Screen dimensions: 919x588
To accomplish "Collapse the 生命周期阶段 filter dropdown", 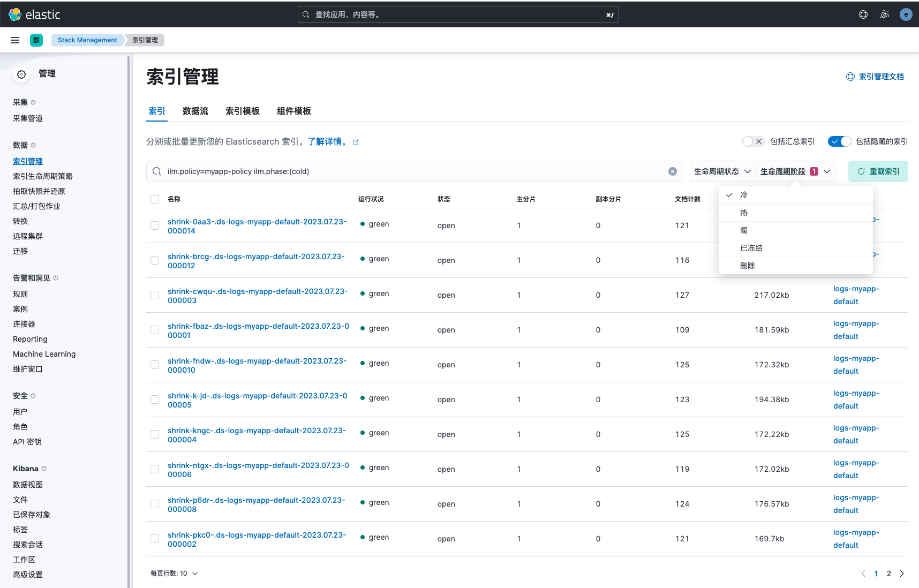I will (x=795, y=171).
